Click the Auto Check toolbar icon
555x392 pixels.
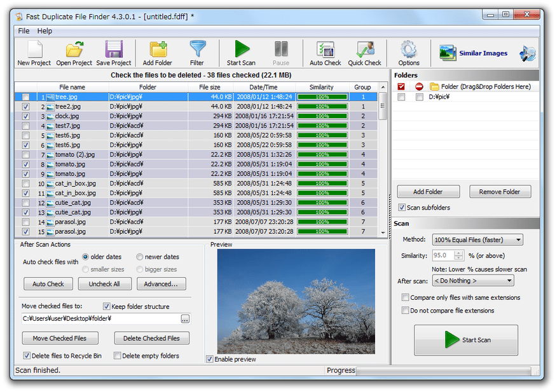point(325,50)
